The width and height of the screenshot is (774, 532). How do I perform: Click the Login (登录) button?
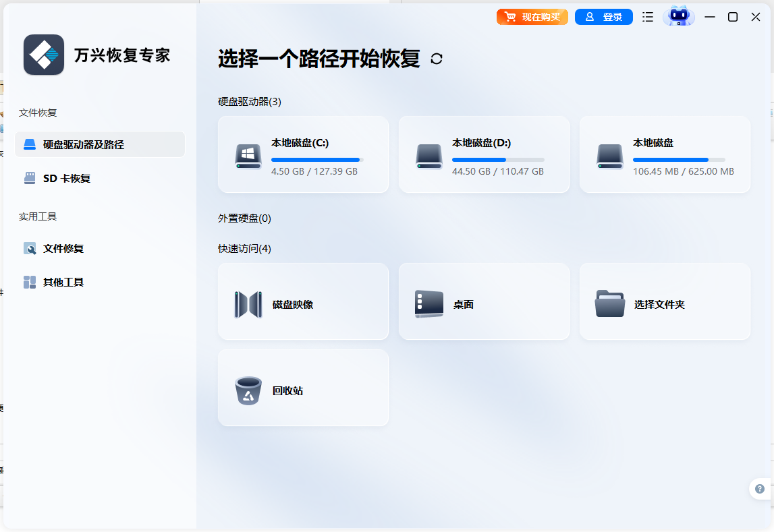point(604,17)
